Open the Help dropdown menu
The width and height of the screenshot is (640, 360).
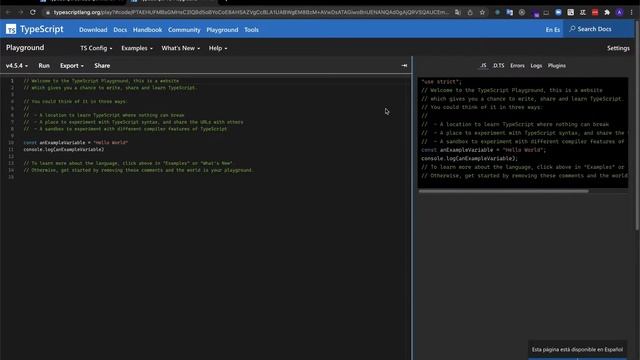[x=218, y=48]
